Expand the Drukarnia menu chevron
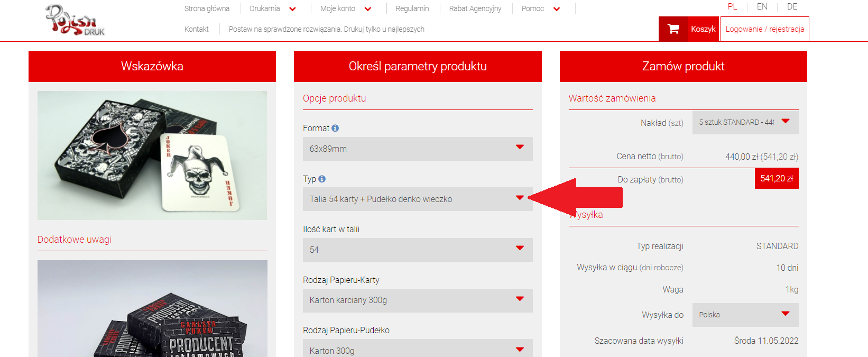 click(293, 9)
